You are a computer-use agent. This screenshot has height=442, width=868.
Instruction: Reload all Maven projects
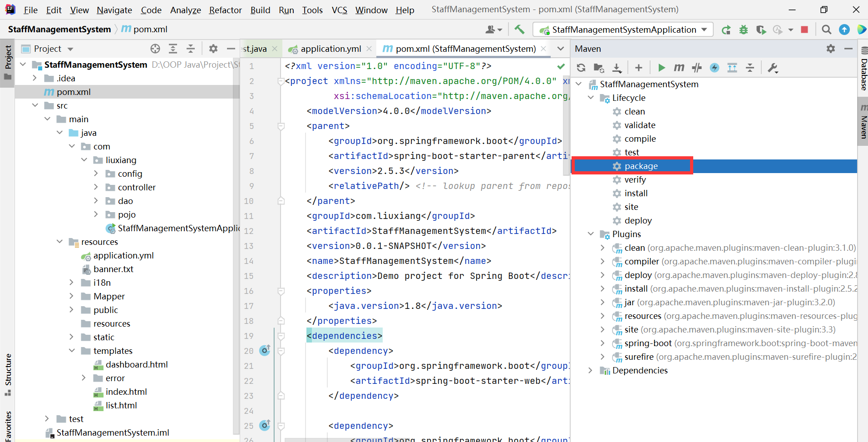pyautogui.click(x=581, y=68)
